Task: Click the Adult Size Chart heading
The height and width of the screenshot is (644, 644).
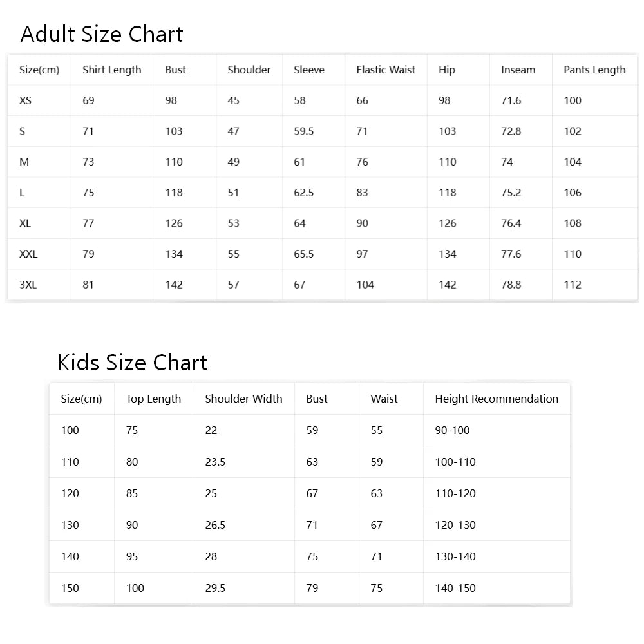Action: click(x=102, y=33)
